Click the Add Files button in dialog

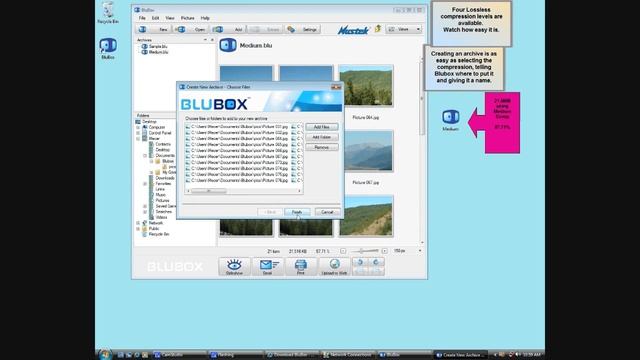(322, 127)
